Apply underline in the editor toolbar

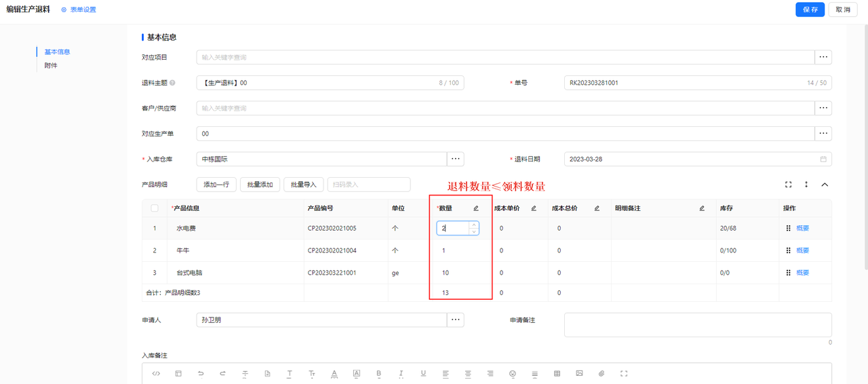(x=423, y=373)
